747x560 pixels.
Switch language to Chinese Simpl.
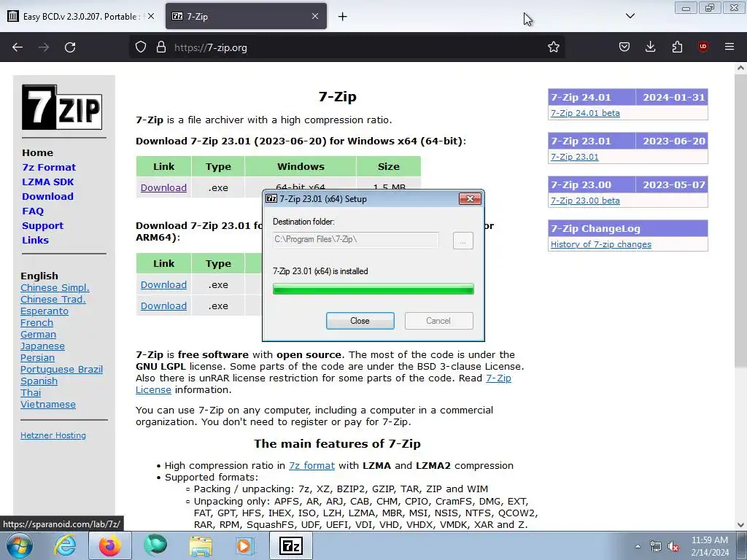pos(55,287)
